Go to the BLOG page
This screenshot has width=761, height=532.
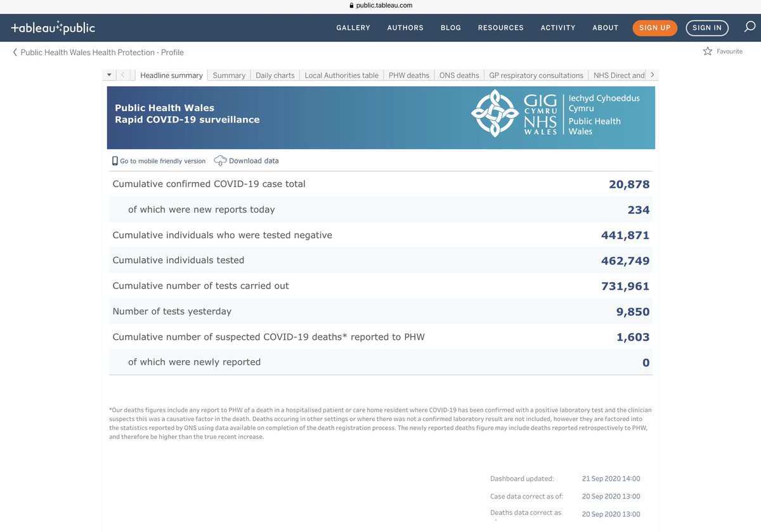451,28
